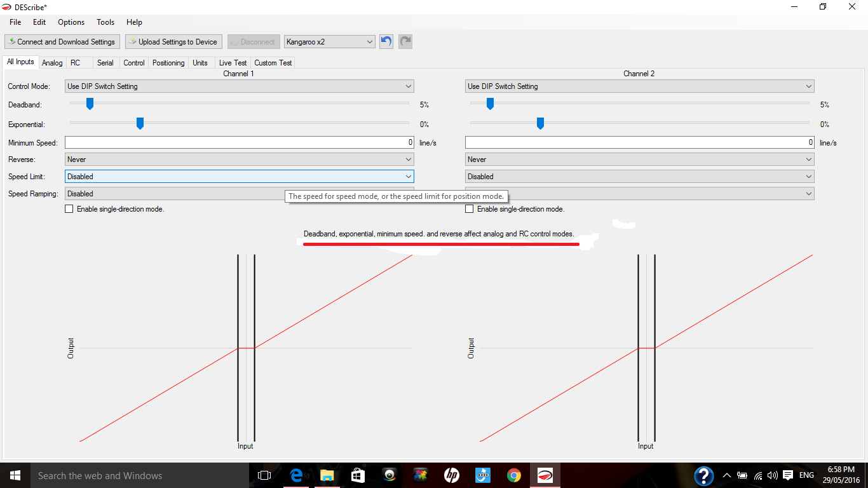Expand Channel 2 Speed Limit dropdown
This screenshot has height=488, width=868.
tap(639, 177)
